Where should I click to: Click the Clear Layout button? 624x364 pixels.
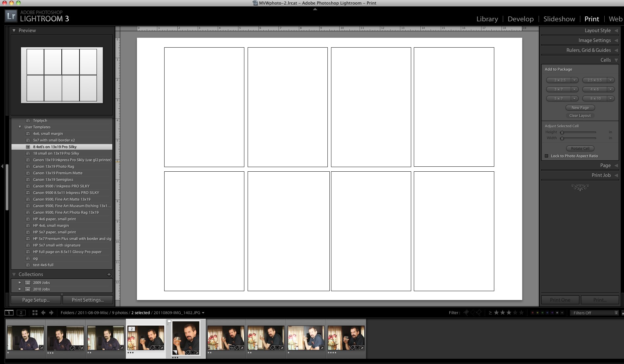point(580,116)
